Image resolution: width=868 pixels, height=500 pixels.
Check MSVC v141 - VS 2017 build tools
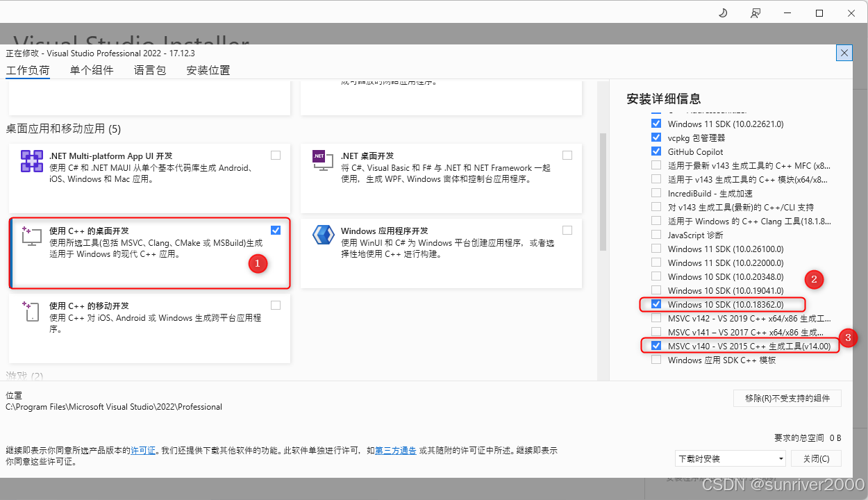(656, 332)
